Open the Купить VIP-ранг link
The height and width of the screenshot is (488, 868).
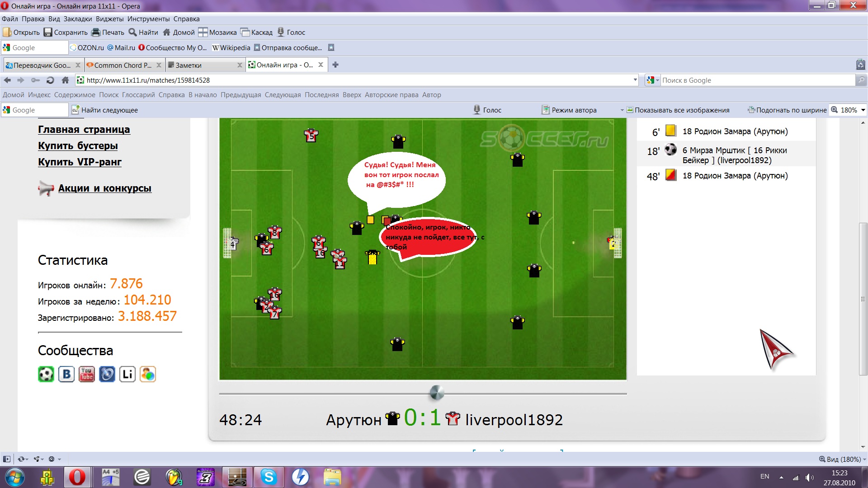click(x=80, y=162)
